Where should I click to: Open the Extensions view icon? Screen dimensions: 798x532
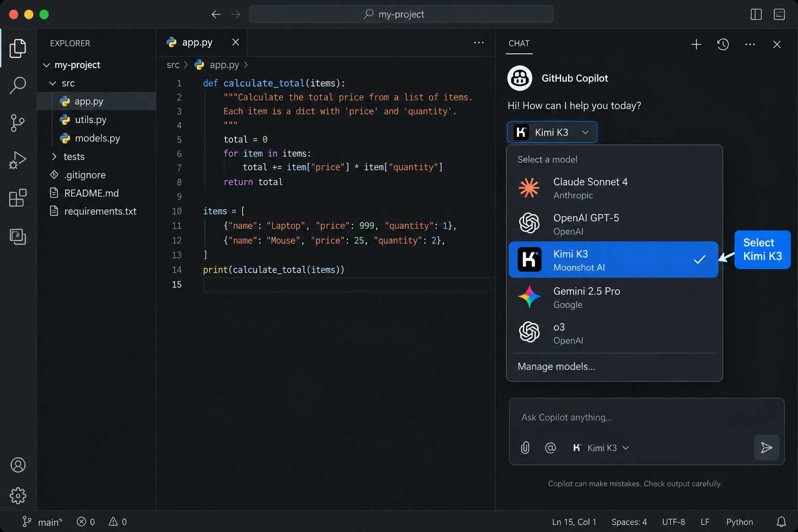tap(18, 198)
